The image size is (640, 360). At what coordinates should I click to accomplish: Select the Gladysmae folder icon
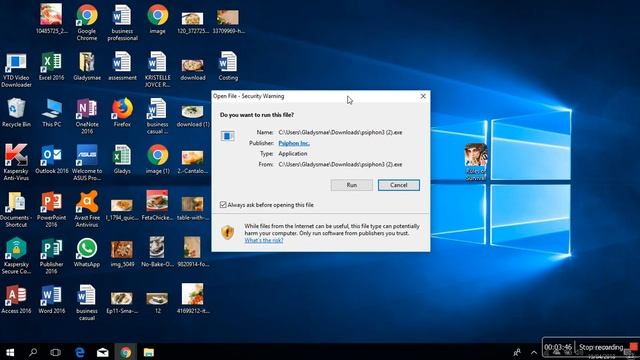click(87, 66)
